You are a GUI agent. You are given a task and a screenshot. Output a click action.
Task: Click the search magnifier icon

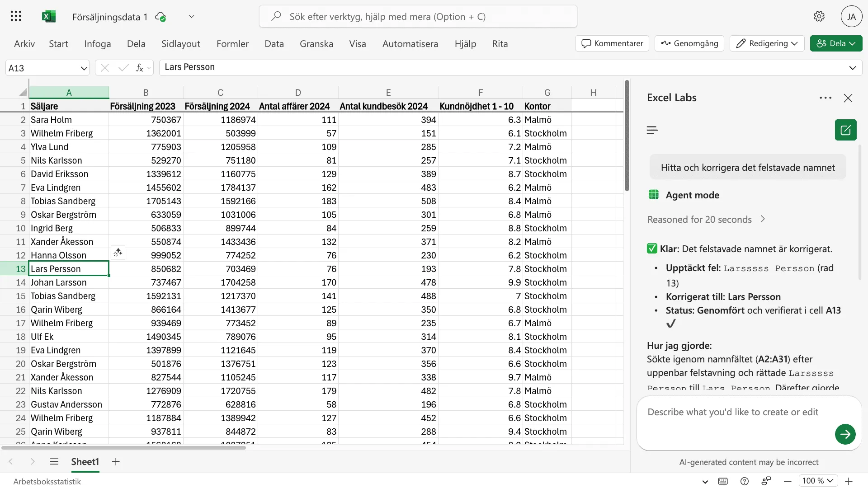tap(276, 17)
